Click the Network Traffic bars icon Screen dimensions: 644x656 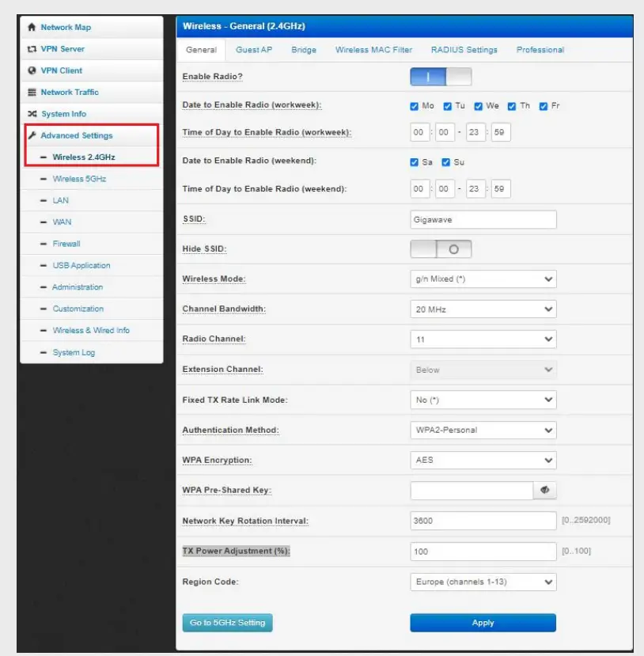pos(32,92)
